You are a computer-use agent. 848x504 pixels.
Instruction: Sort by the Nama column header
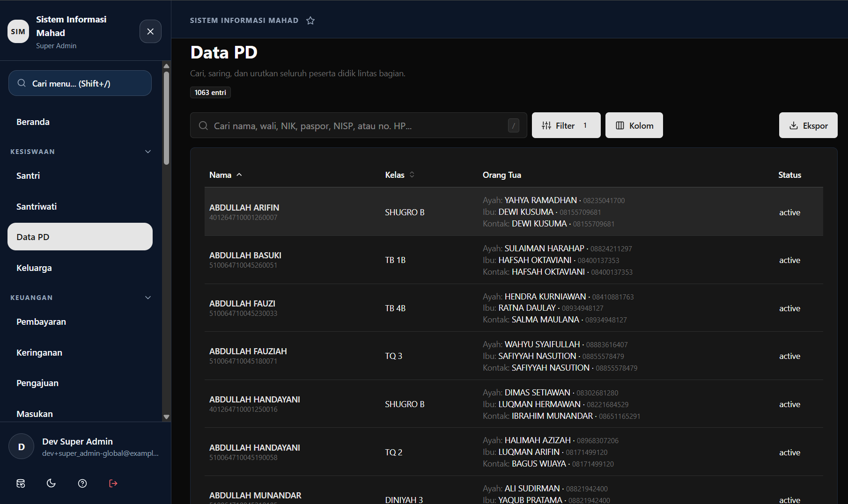point(226,175)
